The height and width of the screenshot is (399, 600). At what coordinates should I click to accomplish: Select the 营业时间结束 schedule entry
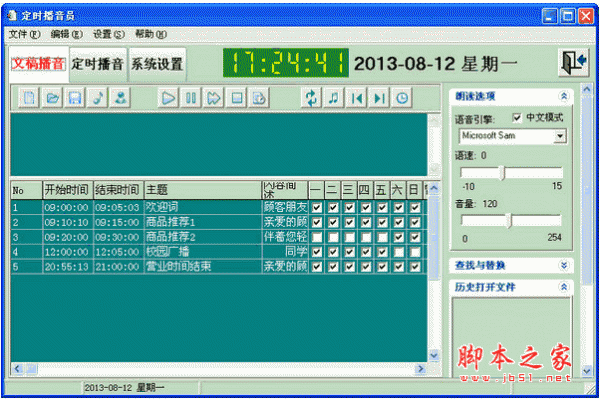[218, 267]
